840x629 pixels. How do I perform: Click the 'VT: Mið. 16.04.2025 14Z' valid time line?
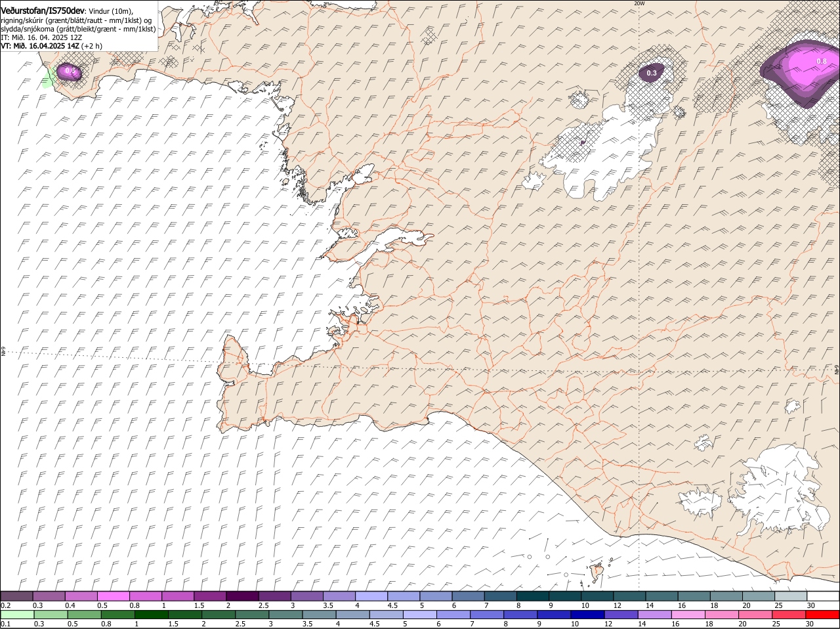(x=40, y=46)
